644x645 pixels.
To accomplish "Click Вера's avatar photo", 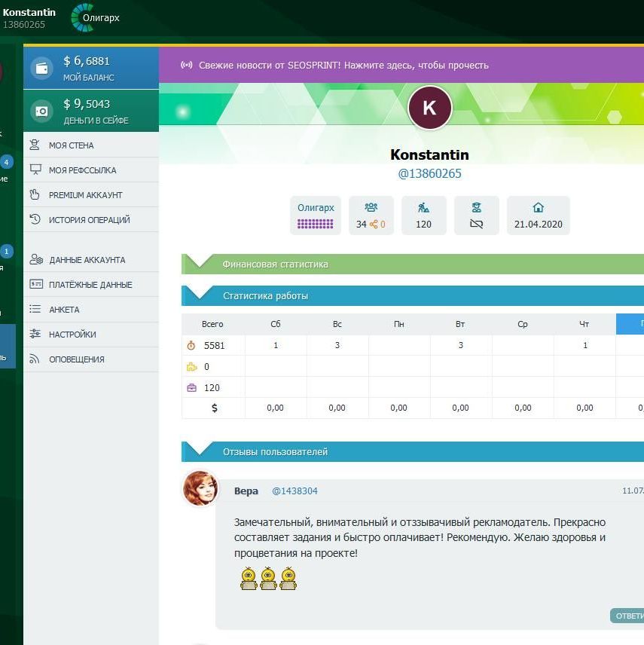I will 200,488.
